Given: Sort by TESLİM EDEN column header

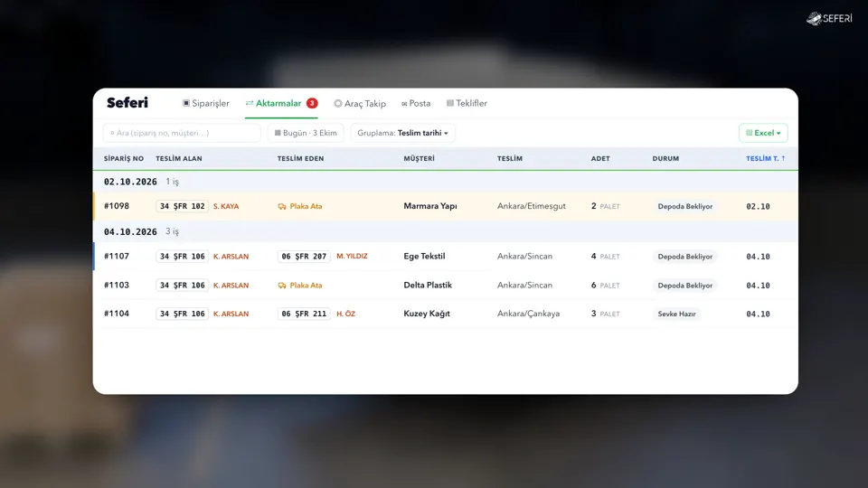Looking at the screenshot, I should tap(300, 159).
